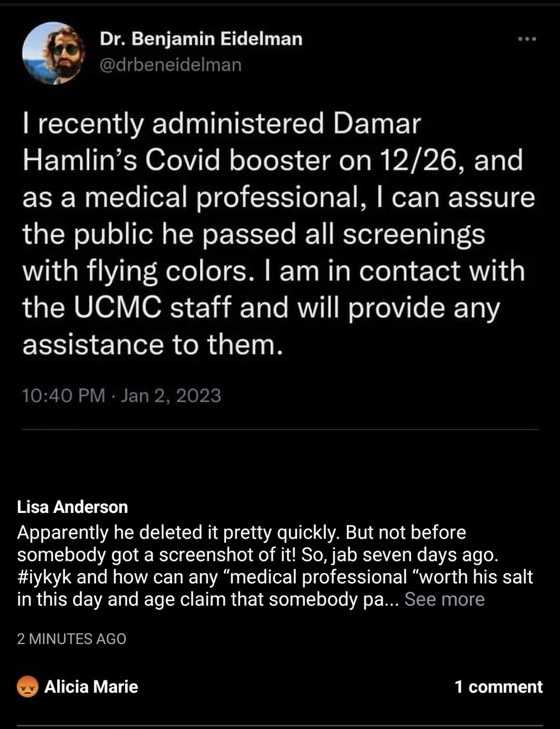Click the angry reaction emoji icon
Viewport: 560px width, 729px height.
point(27,687)
